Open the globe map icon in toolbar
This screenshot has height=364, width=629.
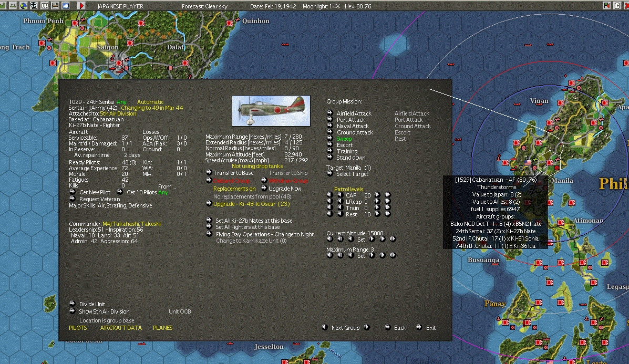pyautogui.click(x=24, y=5)
